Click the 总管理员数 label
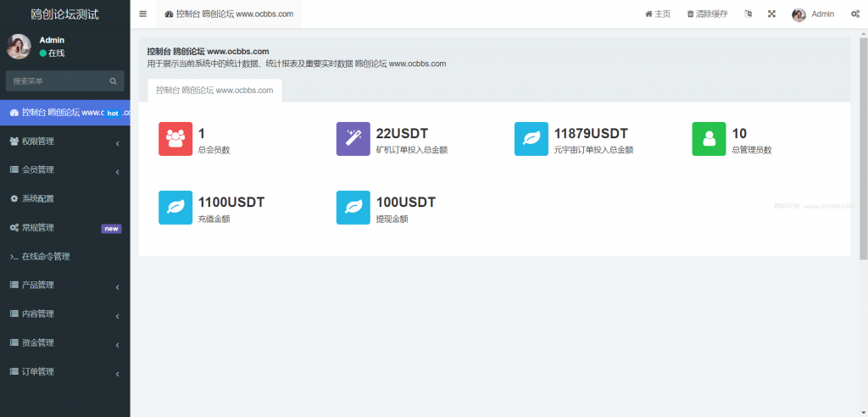Screen dimensions: 868x417 (752, 150)
